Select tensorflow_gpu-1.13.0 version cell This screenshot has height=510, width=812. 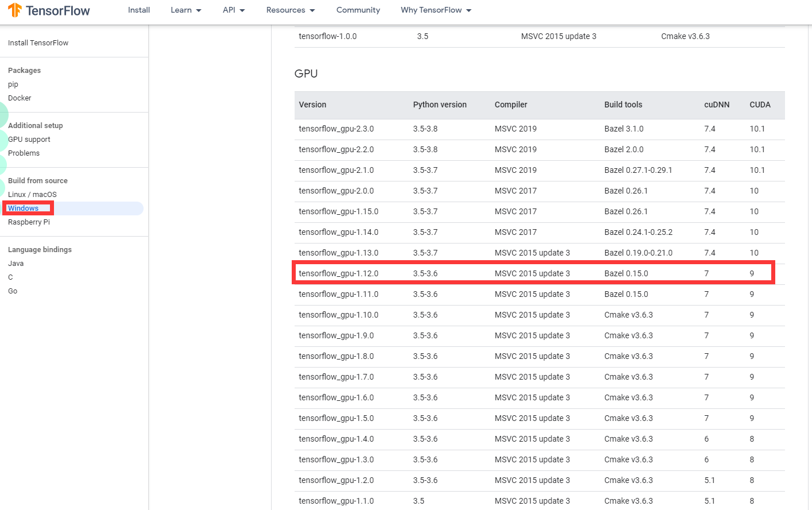pyautogui.click(x=339, y=253)
